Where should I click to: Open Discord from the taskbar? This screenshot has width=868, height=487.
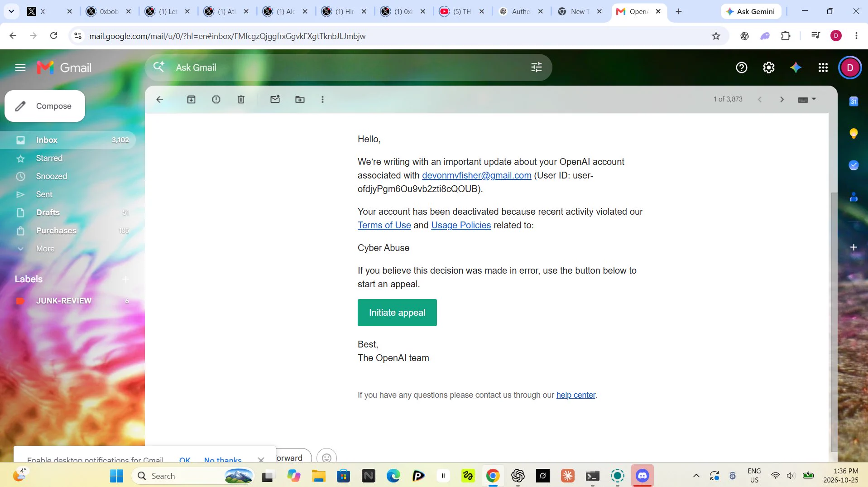(642, 476)
